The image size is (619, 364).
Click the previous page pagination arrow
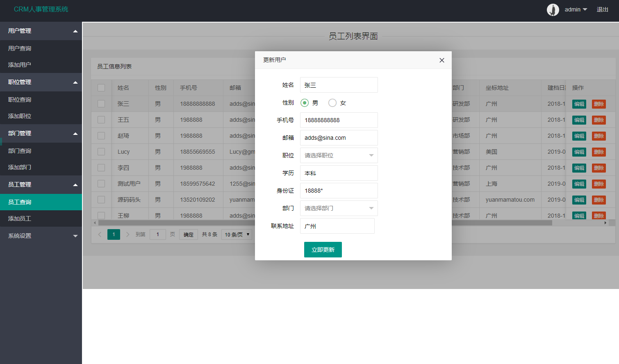tap(100, 234)
